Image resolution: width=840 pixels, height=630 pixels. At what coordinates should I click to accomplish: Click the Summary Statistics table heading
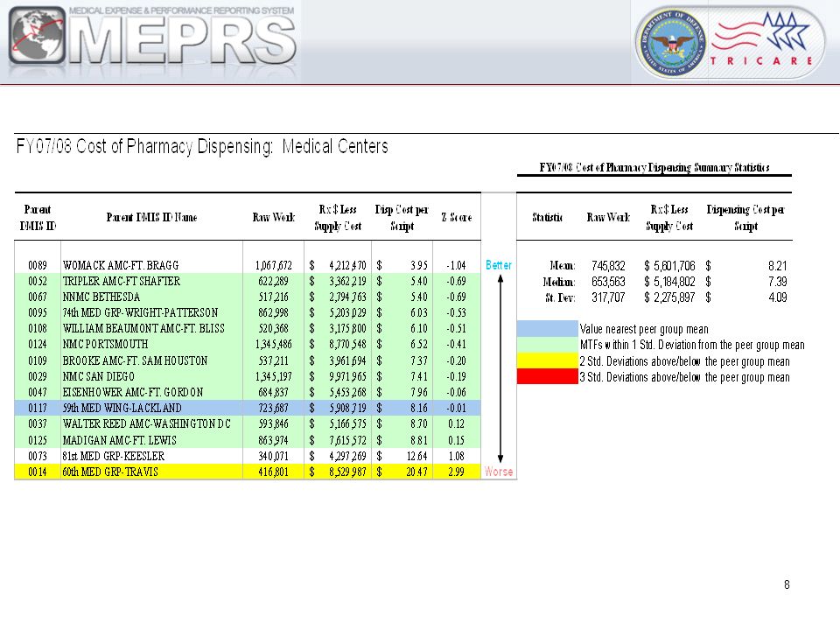[654, 168]
